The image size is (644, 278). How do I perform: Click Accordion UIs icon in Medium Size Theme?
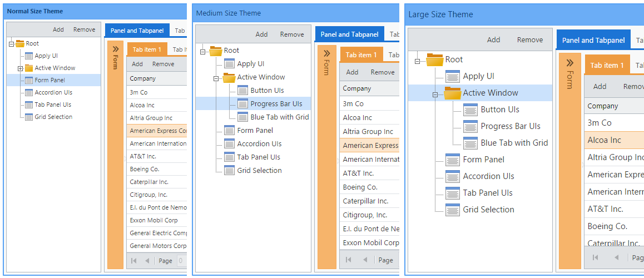pyautogui.click(x=230, y=143)
